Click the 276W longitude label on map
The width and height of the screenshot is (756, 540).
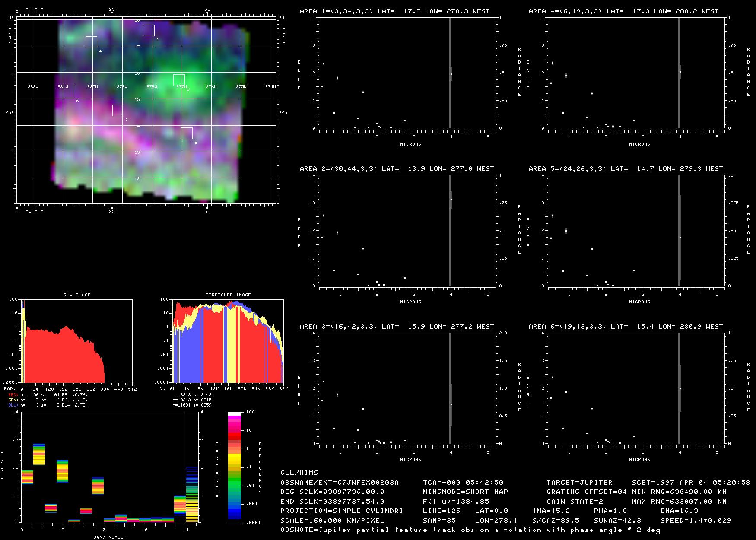click(x=211, y=87)
